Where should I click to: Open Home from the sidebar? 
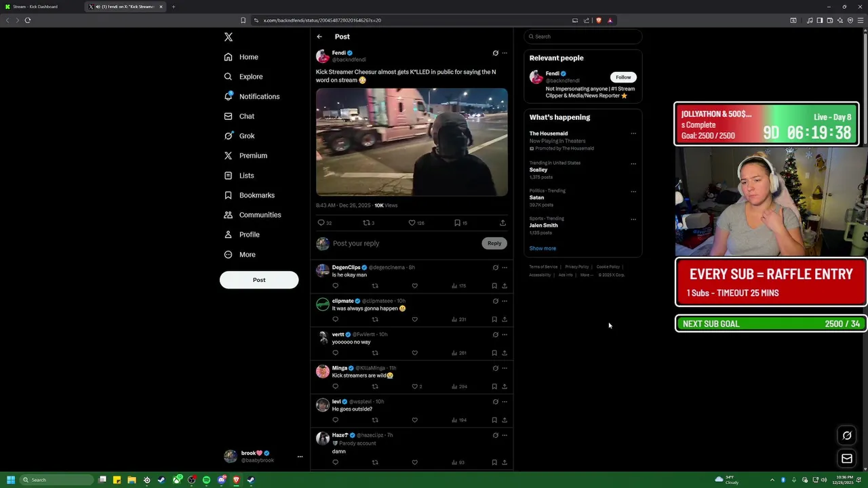pos(241,57)
